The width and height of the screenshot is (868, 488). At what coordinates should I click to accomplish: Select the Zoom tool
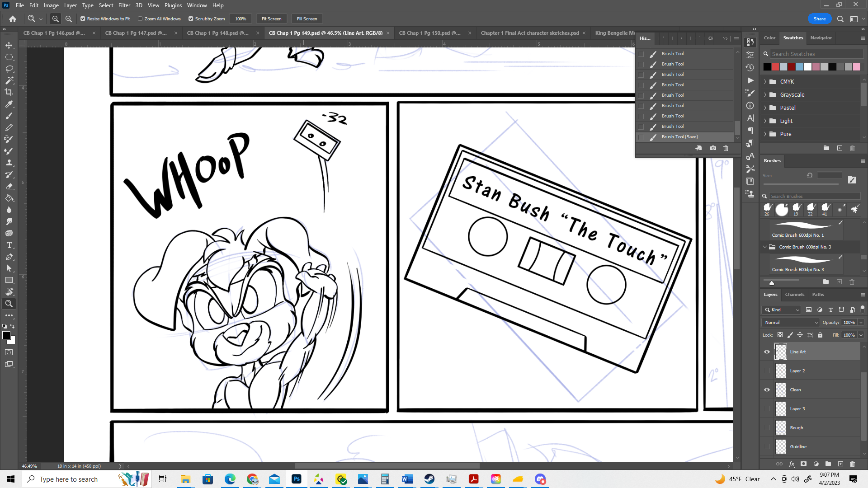tap(9, 304)
